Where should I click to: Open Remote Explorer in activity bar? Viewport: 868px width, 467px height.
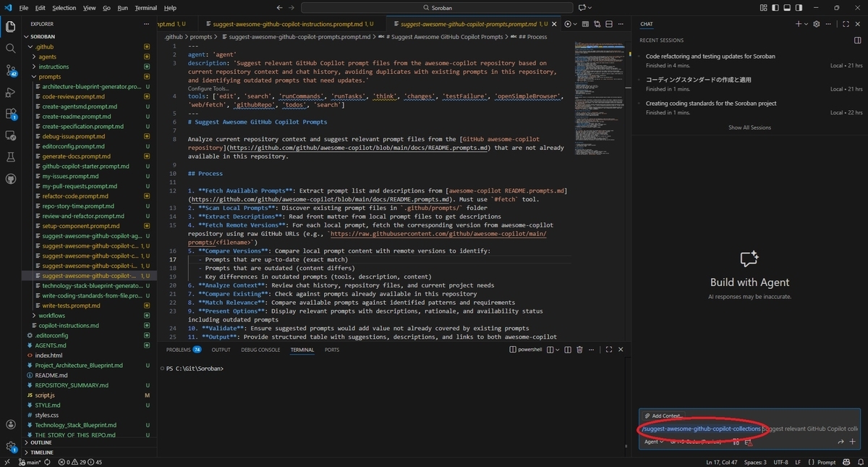point(10,135)
